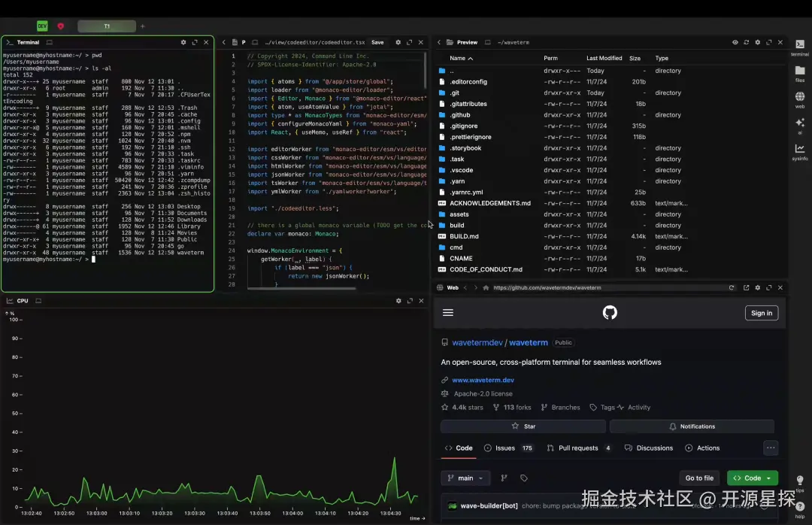
Task: Open the 113 forks link
Action: click(x=512, y=408)
